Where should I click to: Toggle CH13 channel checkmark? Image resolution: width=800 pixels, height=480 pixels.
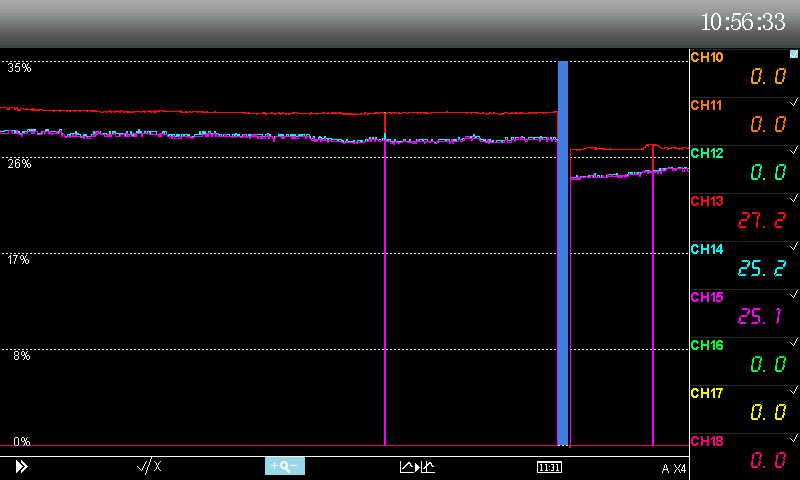point(794,198)
